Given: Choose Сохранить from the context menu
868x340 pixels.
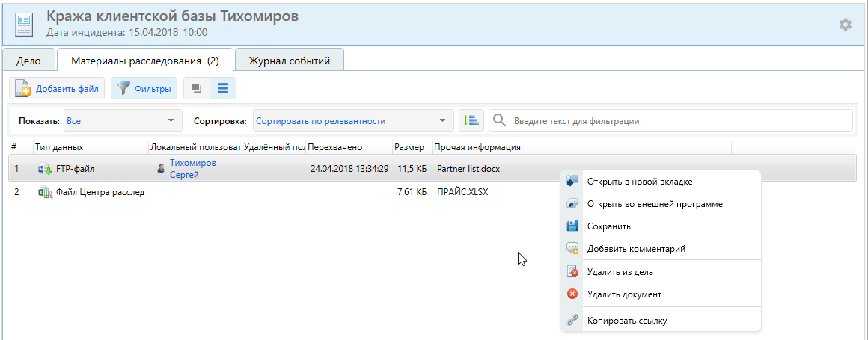Looking at the screenshot, I should [x=661, y=226].
